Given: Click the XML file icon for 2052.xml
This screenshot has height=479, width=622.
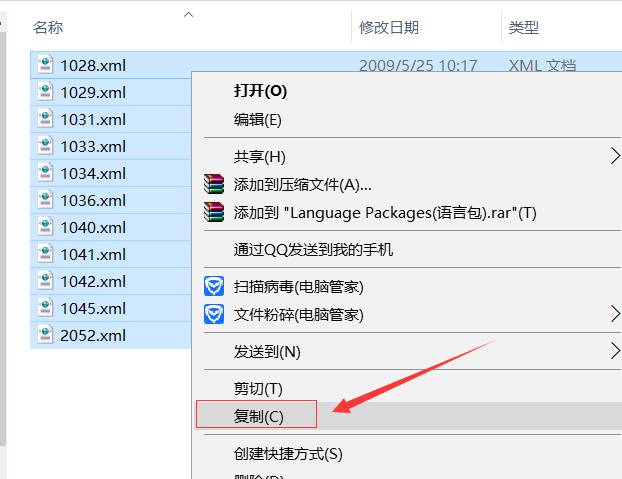Looking at the screenshot, I should [45, 335].
